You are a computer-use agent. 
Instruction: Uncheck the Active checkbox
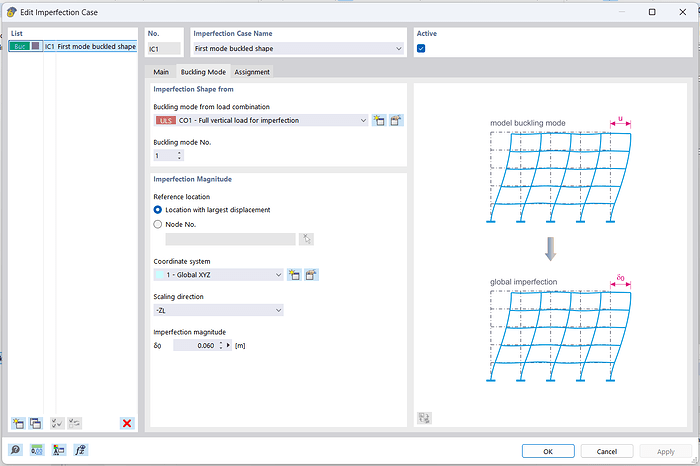[421, 48]
